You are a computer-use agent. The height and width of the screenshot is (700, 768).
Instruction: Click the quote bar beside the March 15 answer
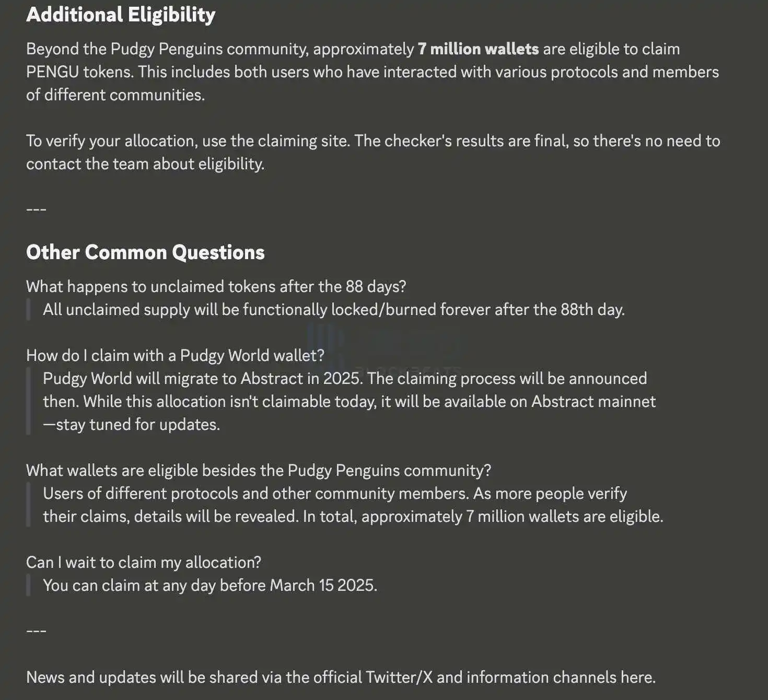[x=28, y=585]
